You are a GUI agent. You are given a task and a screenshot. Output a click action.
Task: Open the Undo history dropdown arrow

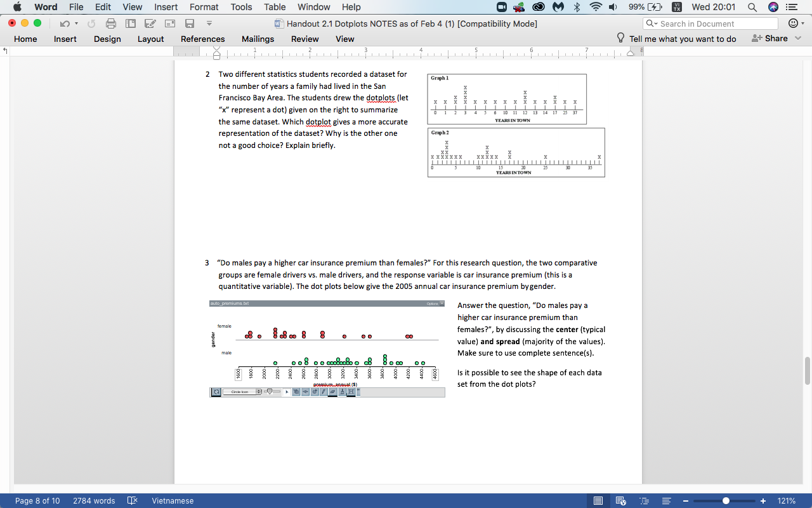pyautogui.click(x=77, y=23)
